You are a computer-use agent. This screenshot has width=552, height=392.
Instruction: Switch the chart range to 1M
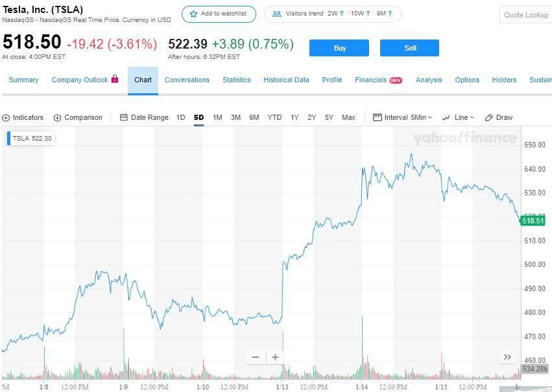point(217,117)
